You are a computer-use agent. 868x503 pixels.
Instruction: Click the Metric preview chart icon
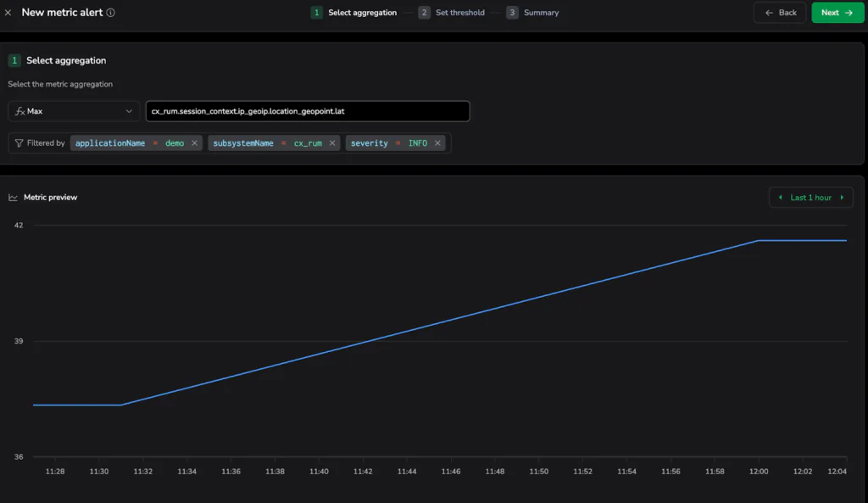pyautogui.click(x=13, y=198)
